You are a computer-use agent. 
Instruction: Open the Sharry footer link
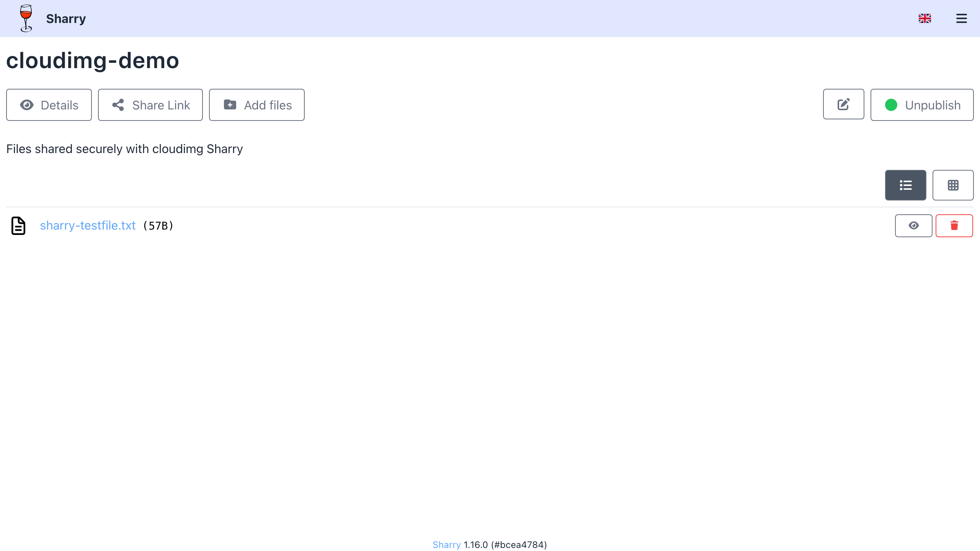(x=446, y=544)
